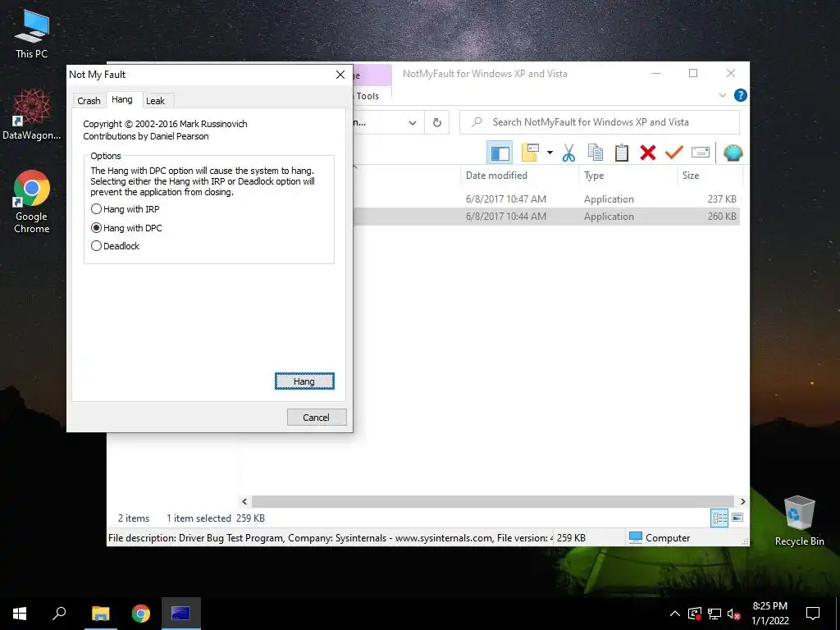This screenshot has height=630, width=840.
Task: Minimize the Explorer window
Action: click(656, 73)
